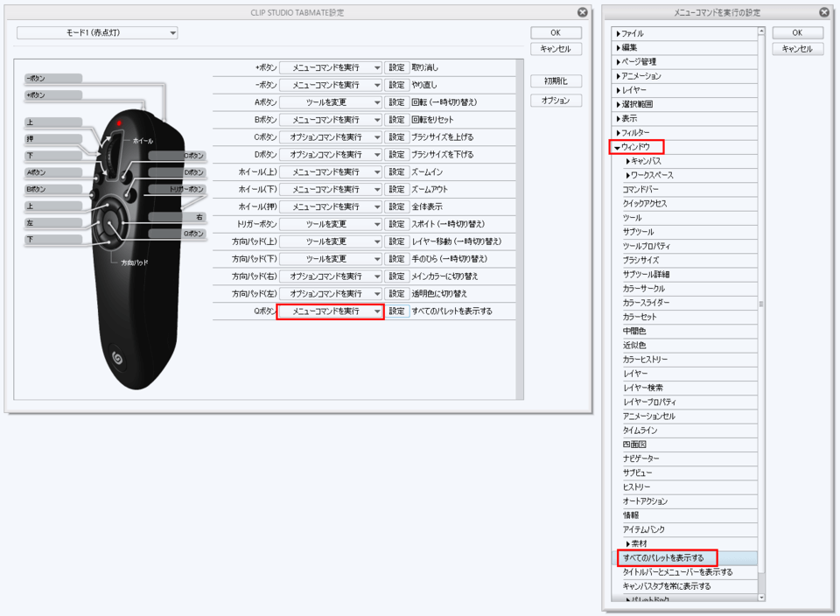Click 設定 for the 方向パッド(右) row
The height and width of the screenshot is (616, 840).
397,276
